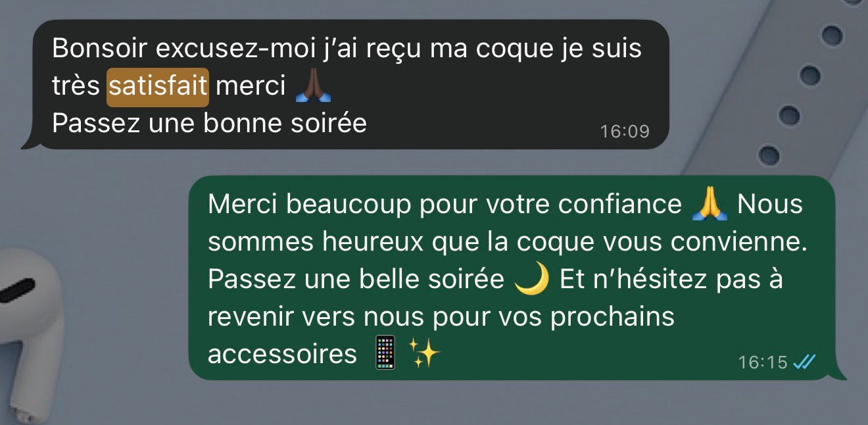Click the tail of the received bubble
This screenshot has height=425, width=868.
point(28,141)
